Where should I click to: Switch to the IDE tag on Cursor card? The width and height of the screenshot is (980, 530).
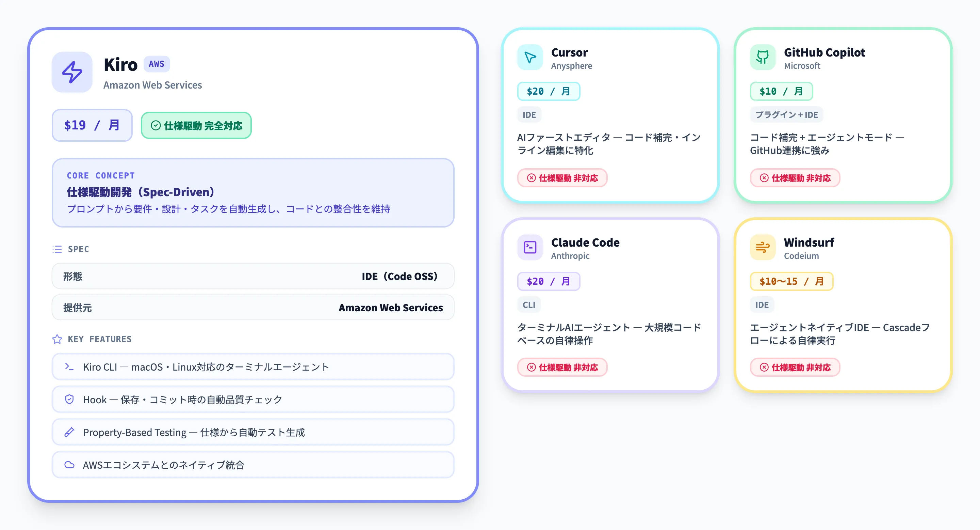pos(529,114)
